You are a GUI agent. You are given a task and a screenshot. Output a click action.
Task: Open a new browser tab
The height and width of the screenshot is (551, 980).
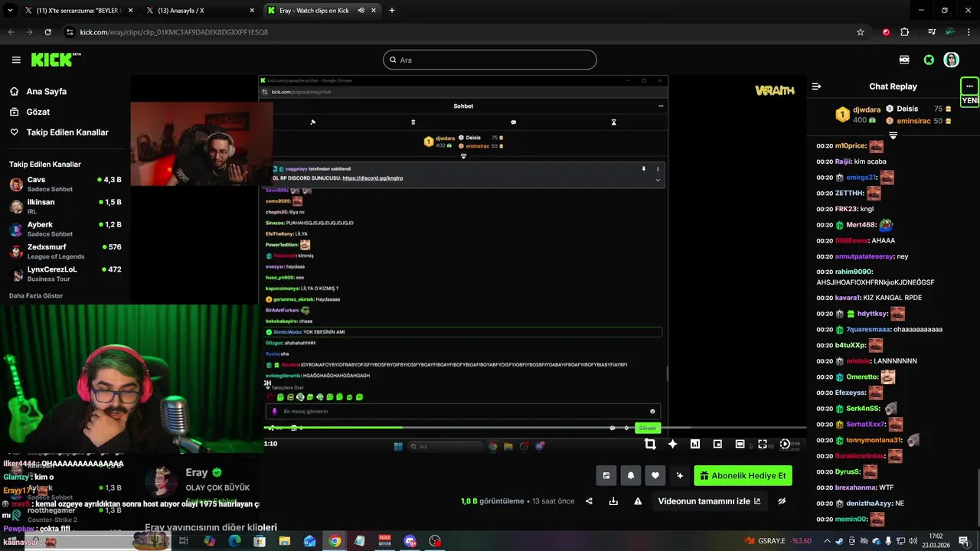coord(391,11)
